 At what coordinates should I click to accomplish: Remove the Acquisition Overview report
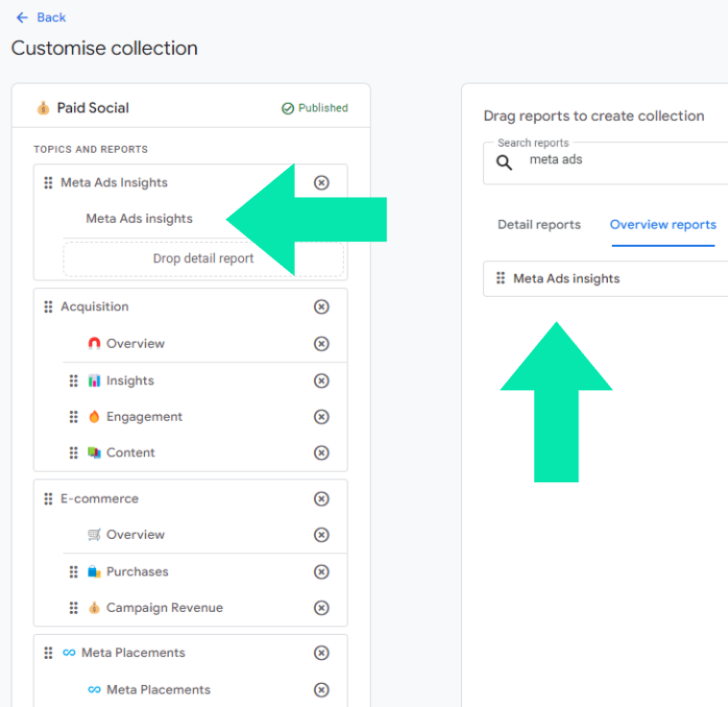(x=322, y=344)
